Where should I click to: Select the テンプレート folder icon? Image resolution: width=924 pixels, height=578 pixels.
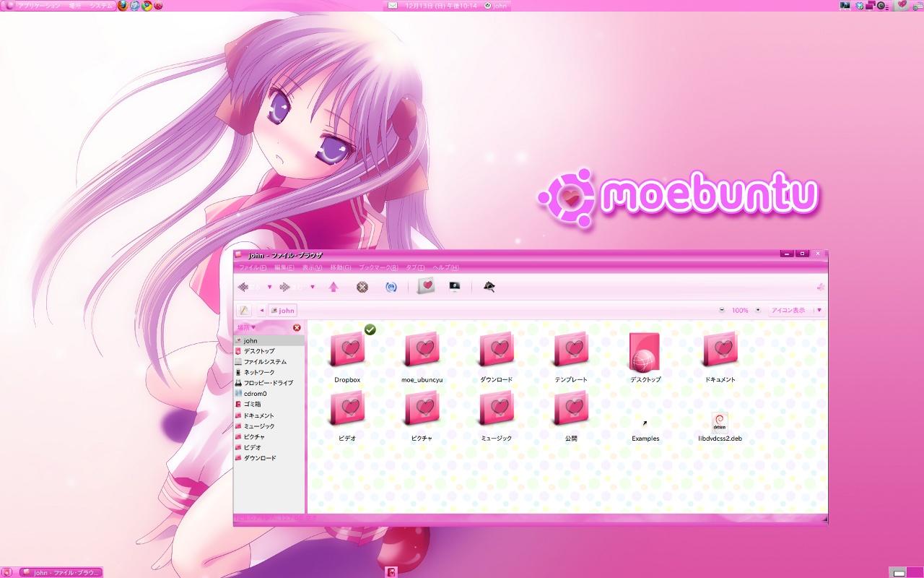(571, 350)
